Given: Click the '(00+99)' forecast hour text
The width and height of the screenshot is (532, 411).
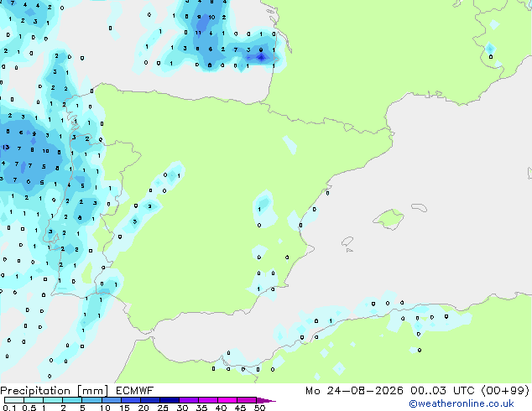Looking at the screenshot, I should (x=505, y=391).
